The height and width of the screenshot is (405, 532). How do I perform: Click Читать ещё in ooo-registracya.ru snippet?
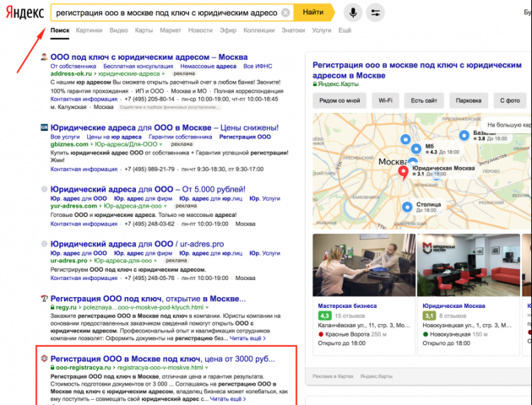click(228, 399)
